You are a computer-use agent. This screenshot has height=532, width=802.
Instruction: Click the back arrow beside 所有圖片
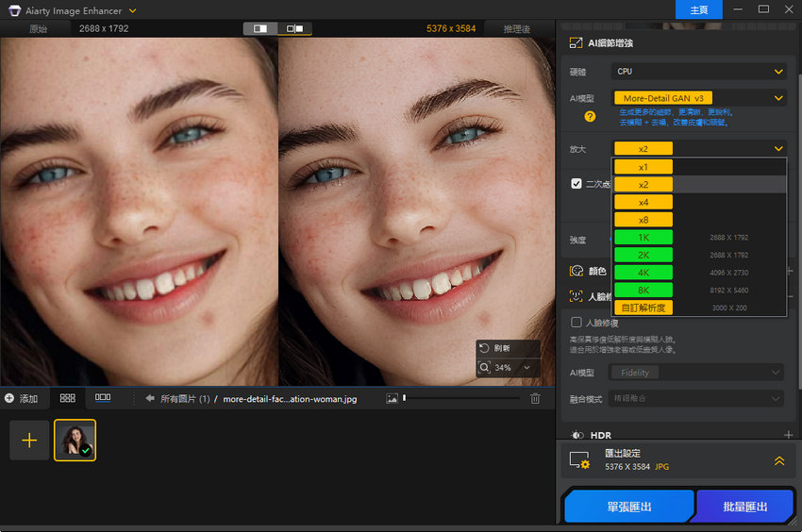click(150, 398)
